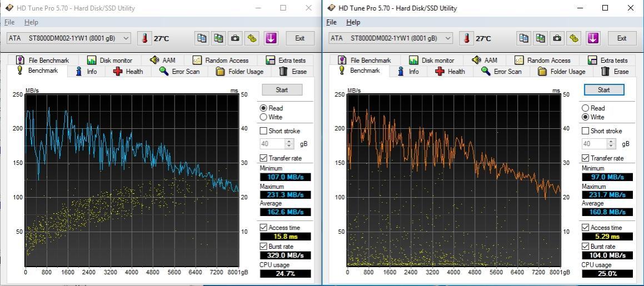Click thermometer temperature icon in left window
This screenshot has height=286, width=644.
pos(144,38)
